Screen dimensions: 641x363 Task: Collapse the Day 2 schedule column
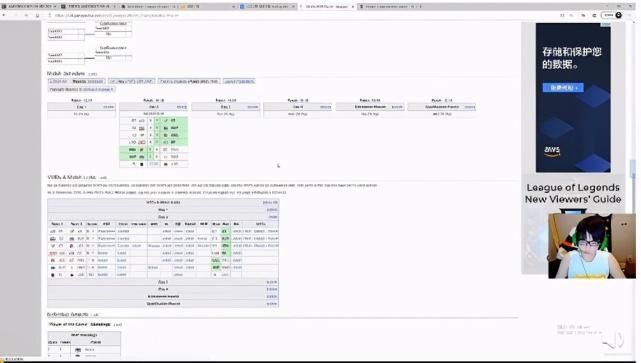click(182, 107)
